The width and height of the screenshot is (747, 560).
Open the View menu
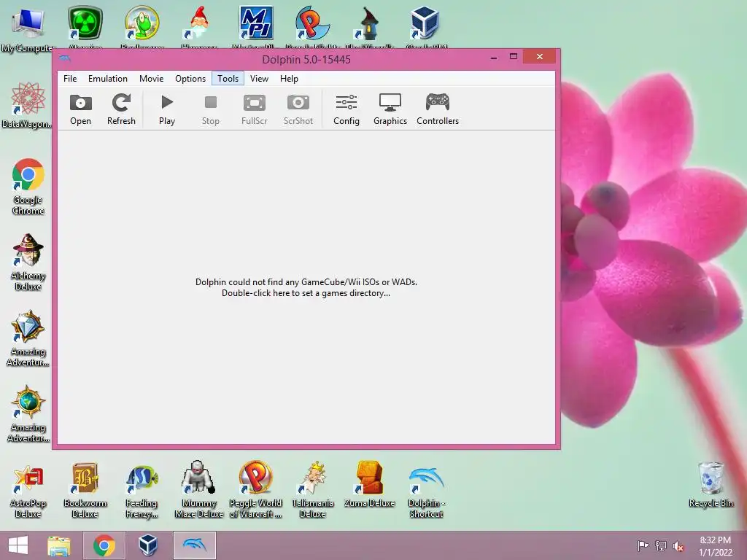click(259, 79)
